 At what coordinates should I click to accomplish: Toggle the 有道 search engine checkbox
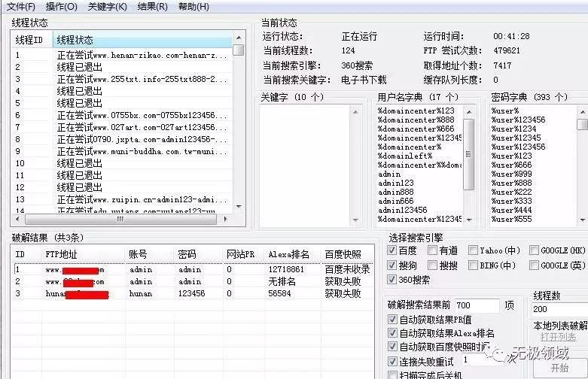click(x=432, y=250)
